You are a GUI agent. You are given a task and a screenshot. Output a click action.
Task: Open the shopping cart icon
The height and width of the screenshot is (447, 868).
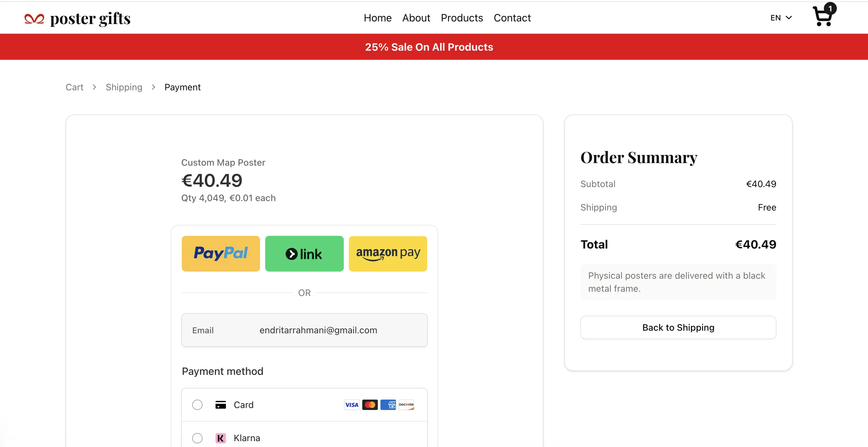click(x=823, y=16)
